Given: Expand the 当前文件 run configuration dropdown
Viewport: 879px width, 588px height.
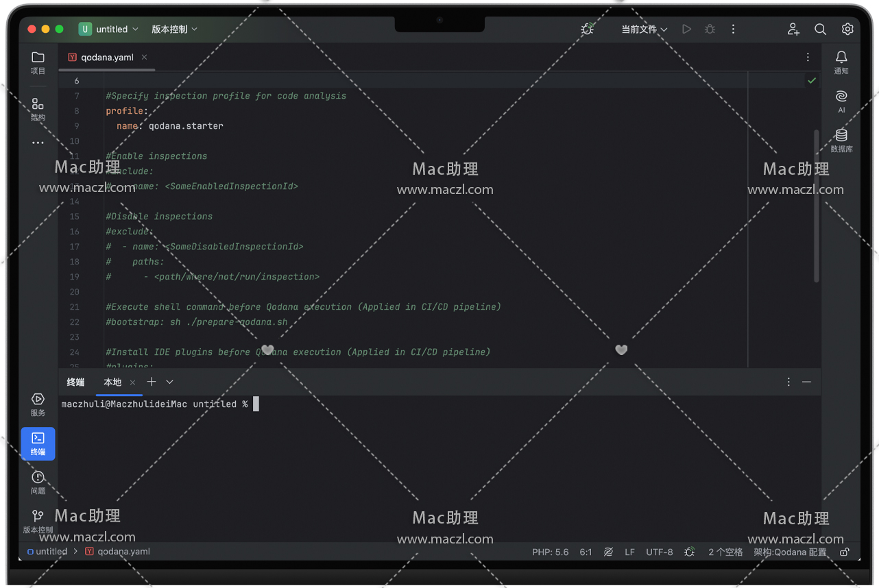Looking at the screenshot, I should pyautogui.click(x=644, y=29).
